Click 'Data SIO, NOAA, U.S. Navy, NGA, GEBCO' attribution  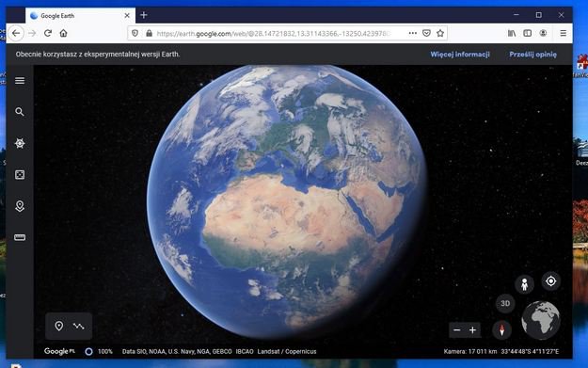177,351
